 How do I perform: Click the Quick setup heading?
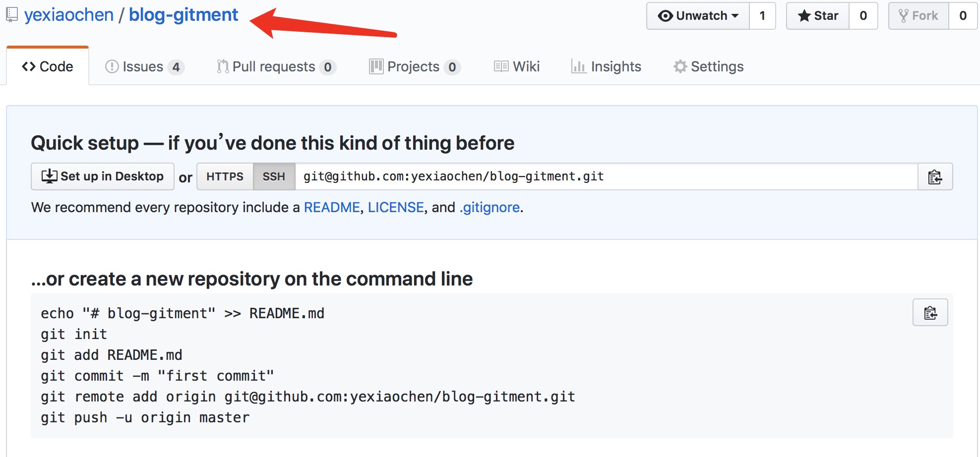[x=272, y=143]
